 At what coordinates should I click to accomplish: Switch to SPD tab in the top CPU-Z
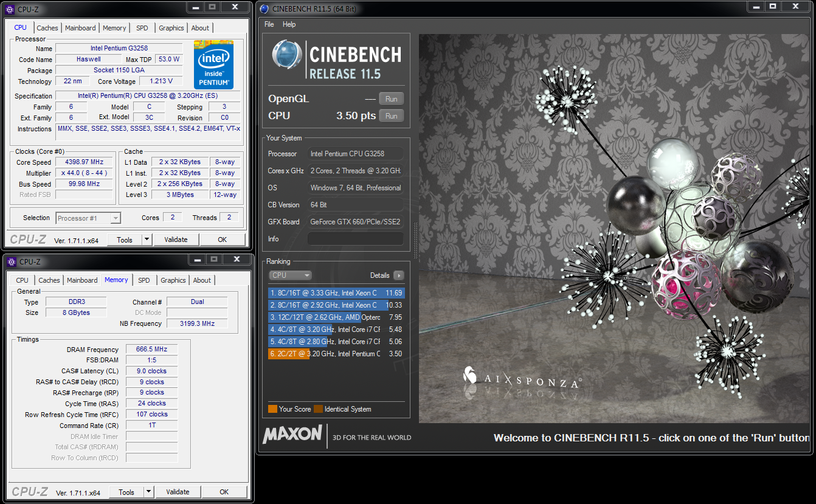point(142,28)
